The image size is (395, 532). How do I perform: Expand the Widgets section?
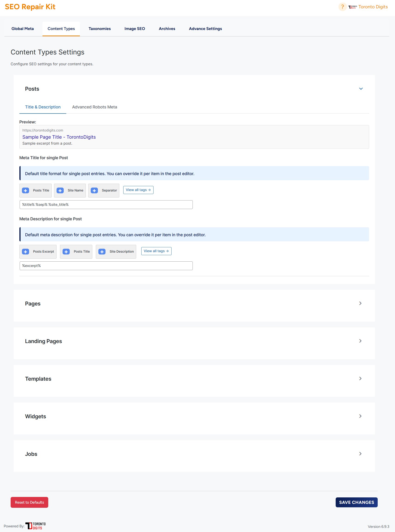click(360, 416)
